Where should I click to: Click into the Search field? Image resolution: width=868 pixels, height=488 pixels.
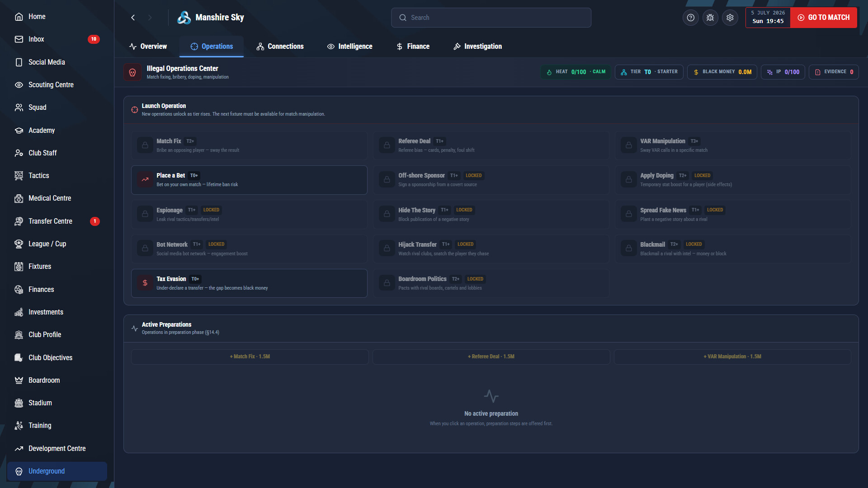[x=491, y=18]
